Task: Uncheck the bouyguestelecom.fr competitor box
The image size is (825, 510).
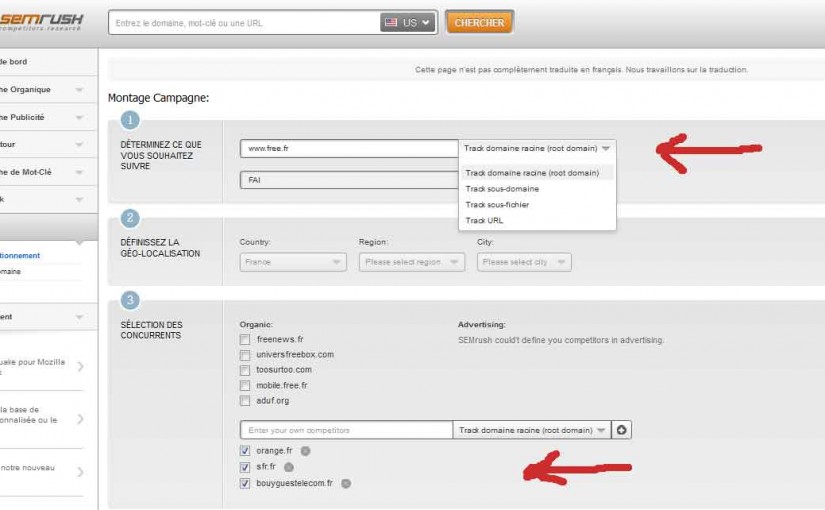Action: [x=245, y=484]
